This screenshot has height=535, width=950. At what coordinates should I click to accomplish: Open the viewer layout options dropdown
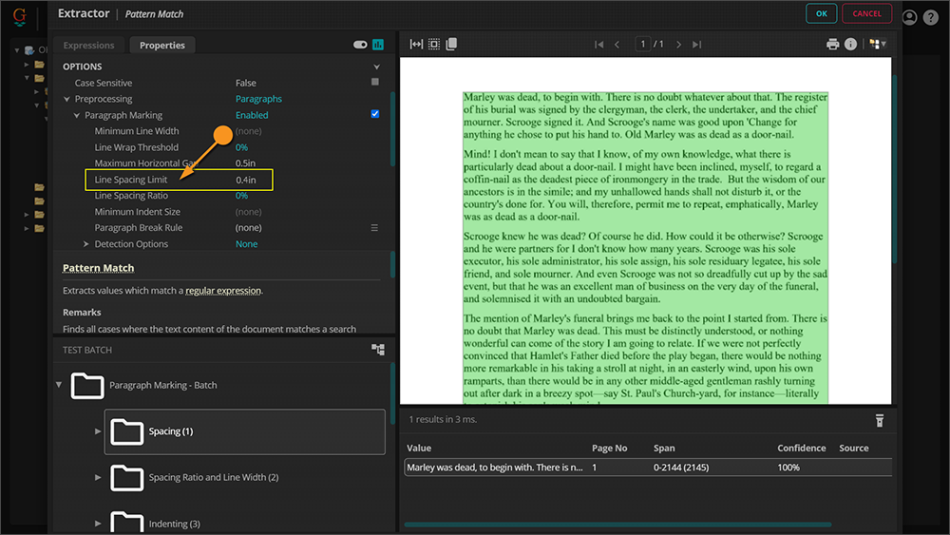(x=877, y=44)
